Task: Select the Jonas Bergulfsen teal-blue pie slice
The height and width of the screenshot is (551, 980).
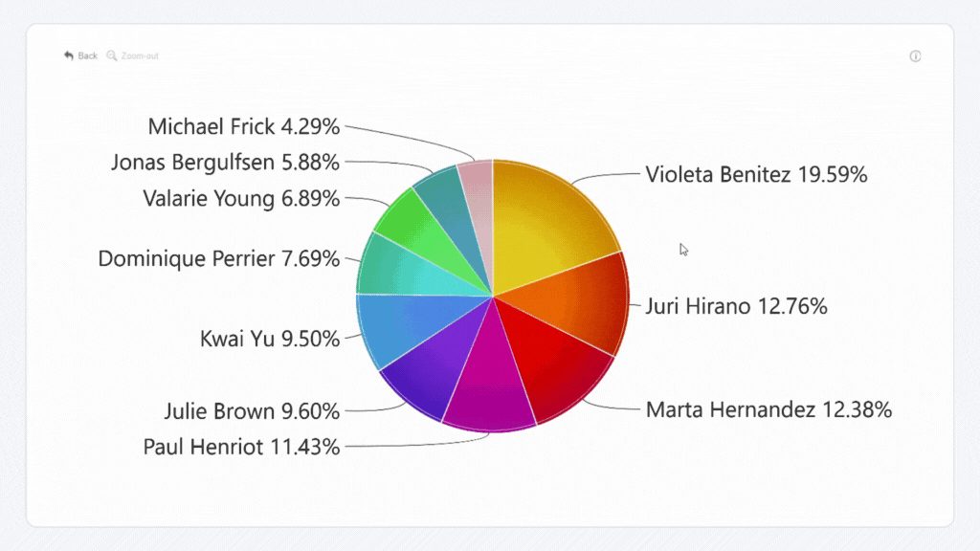Action: pos(445,196)
